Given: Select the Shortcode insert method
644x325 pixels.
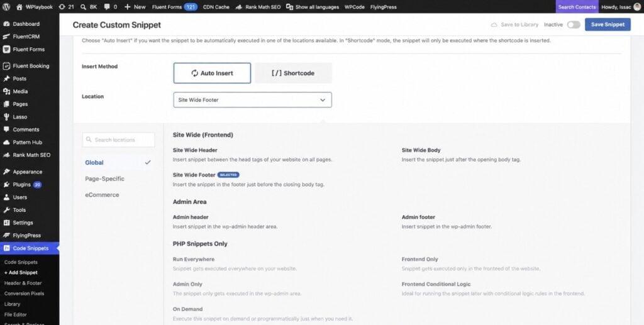Looking at the screenshot, I should click(293, 73).
